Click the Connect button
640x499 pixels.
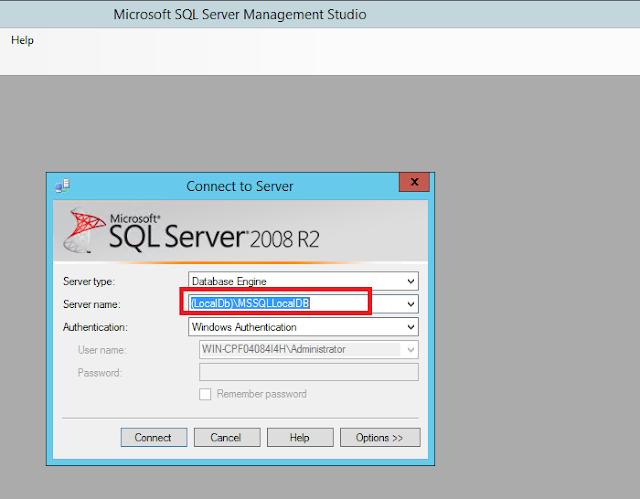click(154, 437)
